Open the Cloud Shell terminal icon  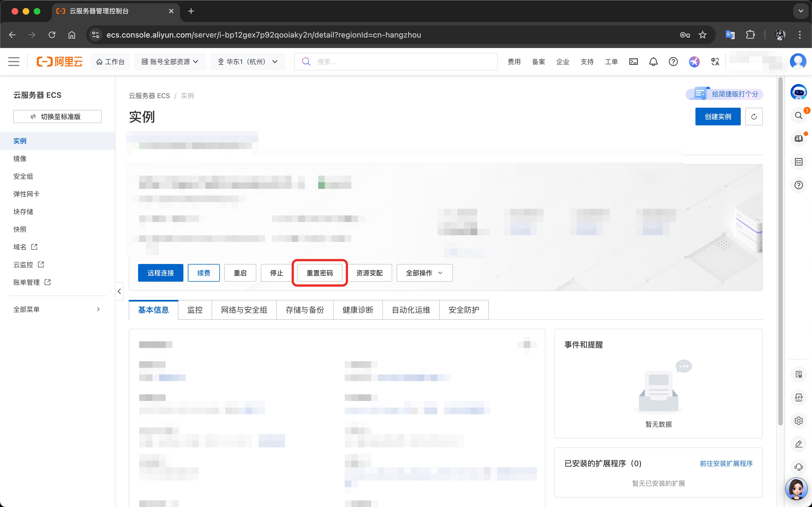click(x=633, y=62)
